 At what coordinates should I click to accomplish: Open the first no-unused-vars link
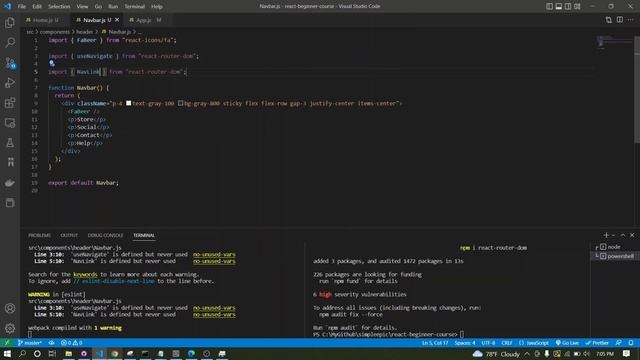point(214,254)
